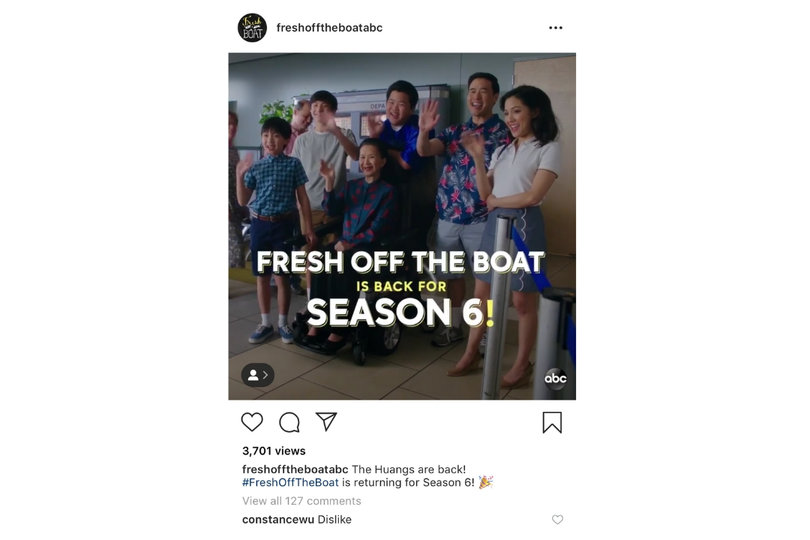This screenshot has height=540, width=810.
Task: View all 127 comments
Action: pyautogui.click(x=302, y=501)
